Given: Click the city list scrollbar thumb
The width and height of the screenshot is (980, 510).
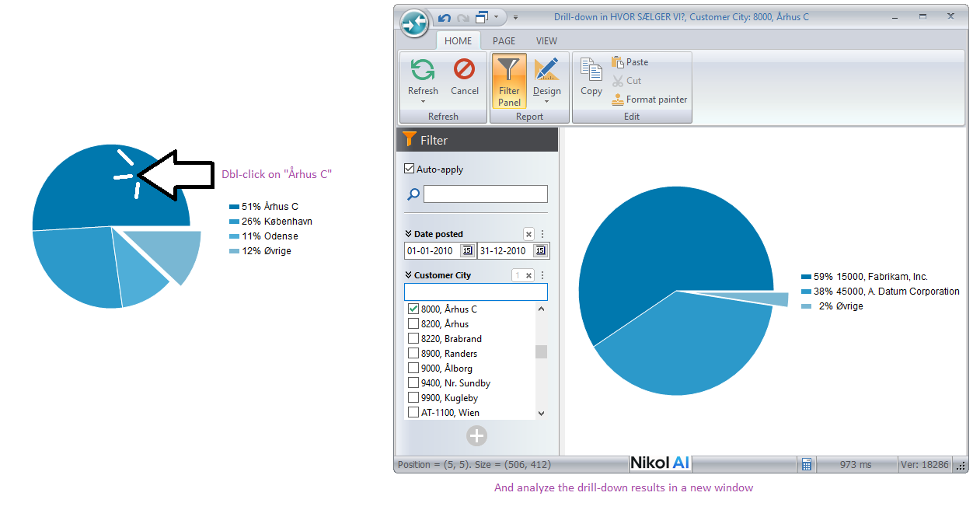Looking at the screenshot, I should (542, 351).
